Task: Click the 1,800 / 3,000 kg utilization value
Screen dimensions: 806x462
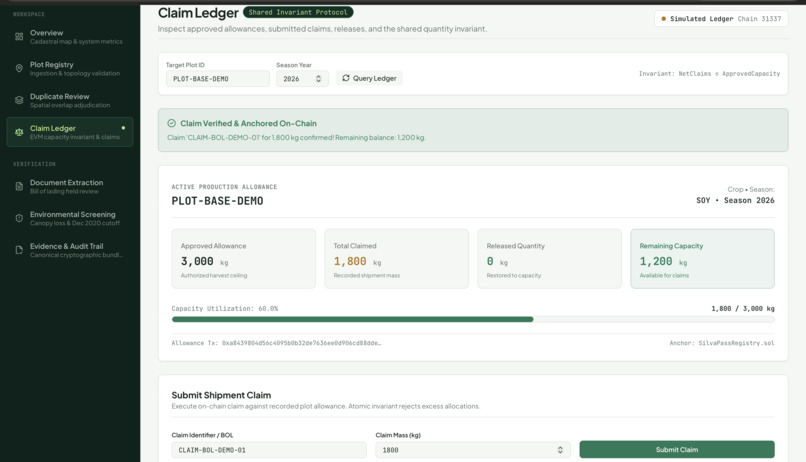Action: 743,308
